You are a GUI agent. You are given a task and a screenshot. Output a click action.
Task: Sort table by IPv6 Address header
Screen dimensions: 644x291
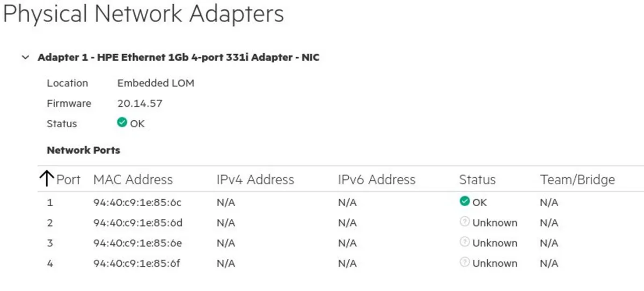377,180
